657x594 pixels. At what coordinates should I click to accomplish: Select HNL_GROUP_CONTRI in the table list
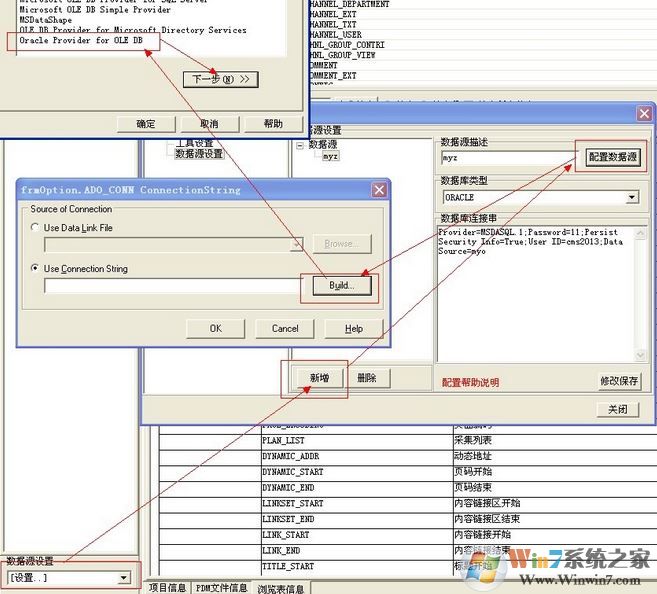point(347,45)
